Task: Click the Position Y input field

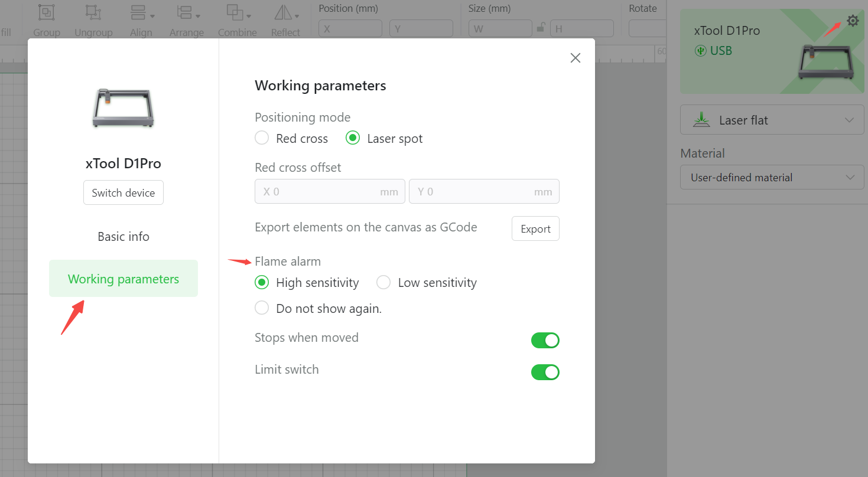Action: tap(421, 28)
